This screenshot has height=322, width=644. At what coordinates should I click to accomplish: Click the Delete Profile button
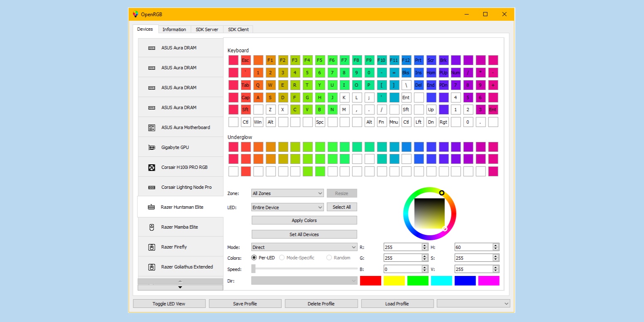pos(321,304)
